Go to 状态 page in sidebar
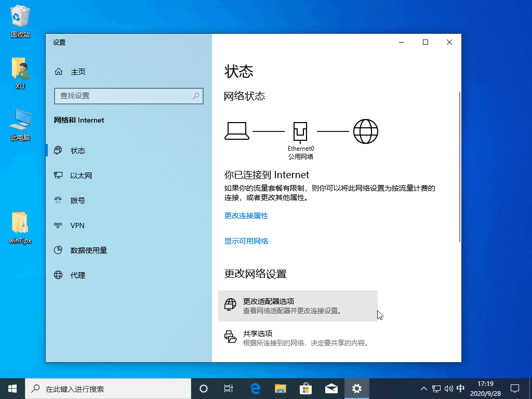Screen dimensions: 532x399 129,150
